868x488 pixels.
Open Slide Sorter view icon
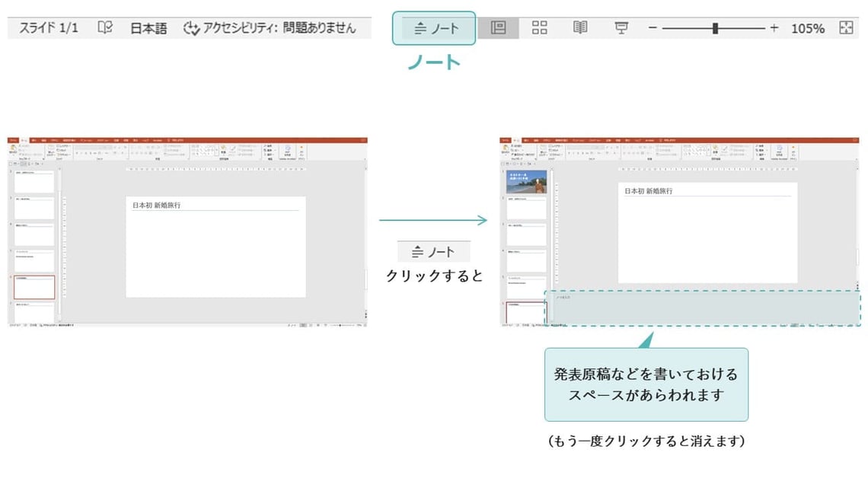(540, 27)
